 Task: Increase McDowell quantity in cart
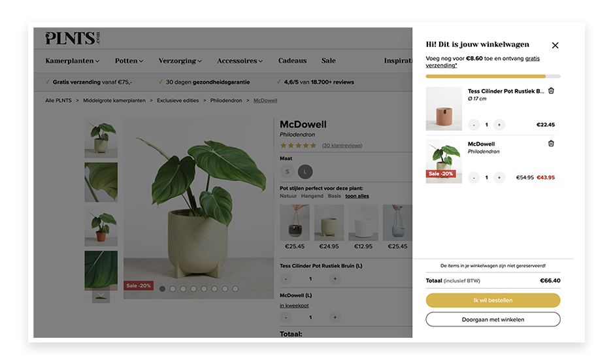tap(499, 178)
